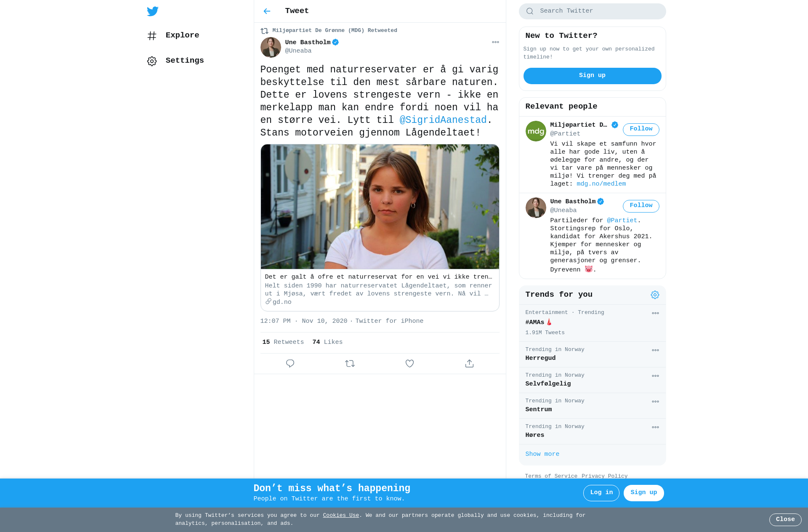Expand options for the Herregud trend

click(x=655, y=350)
